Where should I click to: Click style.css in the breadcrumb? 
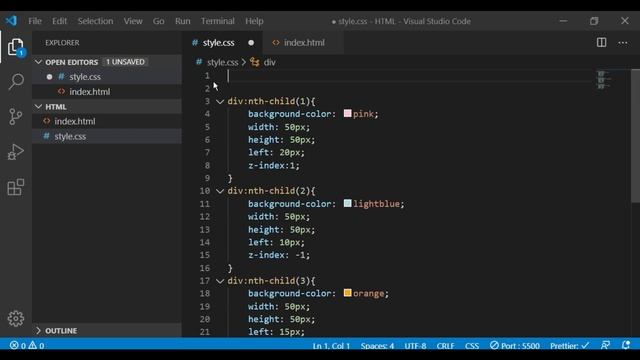click(x=222, y=62)
